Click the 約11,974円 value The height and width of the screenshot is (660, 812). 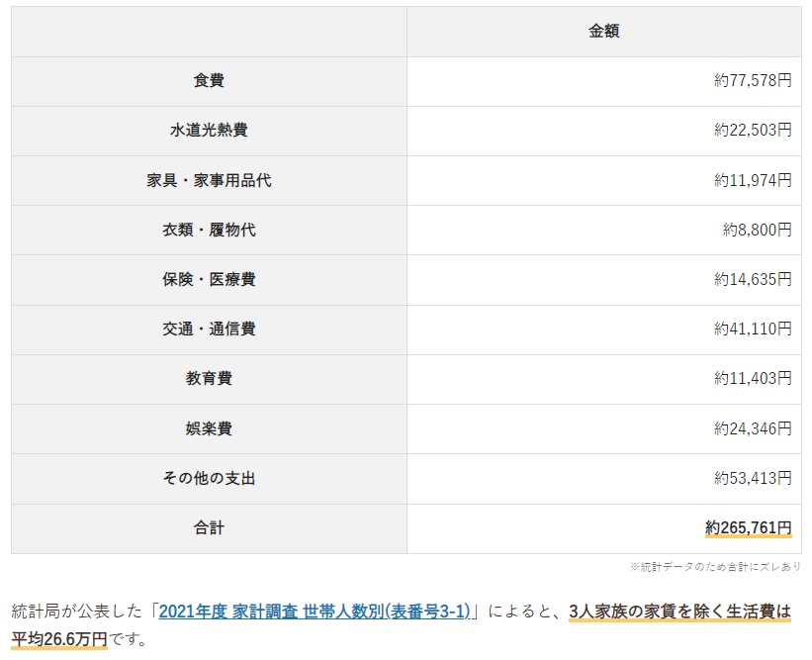753,180
